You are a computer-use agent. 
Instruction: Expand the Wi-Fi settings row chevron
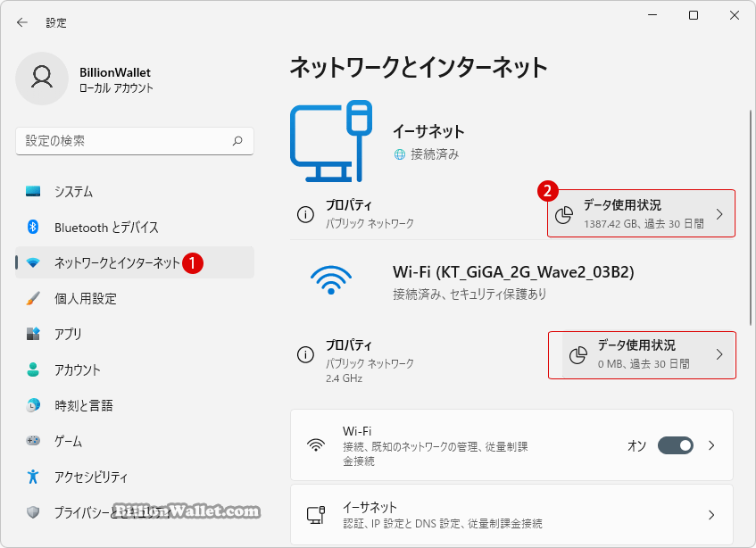click(711, 445)
